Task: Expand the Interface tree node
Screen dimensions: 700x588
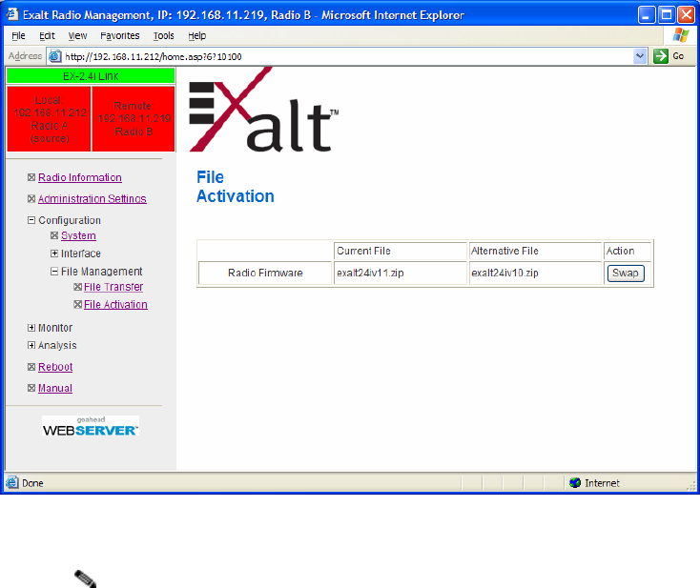Action: pyautogui.click(x=54, y=253)
